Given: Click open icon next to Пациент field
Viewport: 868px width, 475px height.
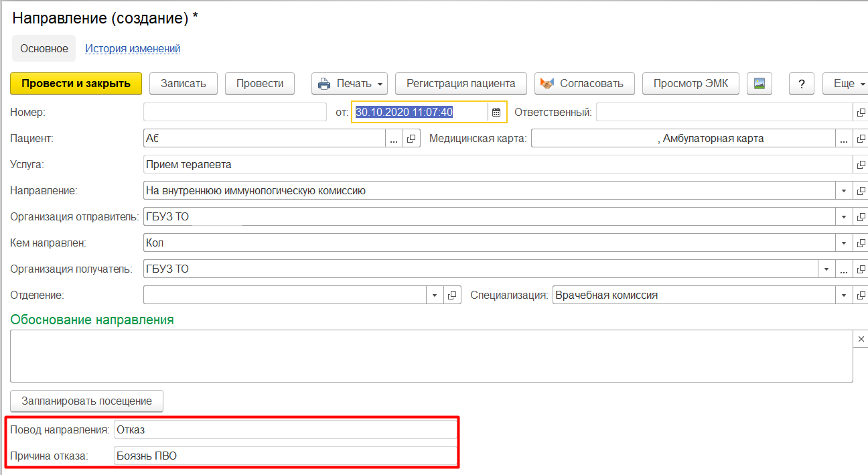Looking at the screenshot, I should point(412,139).
